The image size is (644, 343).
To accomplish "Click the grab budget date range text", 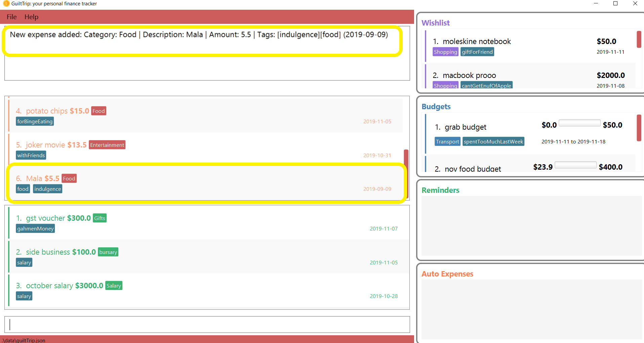I will pyautogui.click(x=573, y=142).
